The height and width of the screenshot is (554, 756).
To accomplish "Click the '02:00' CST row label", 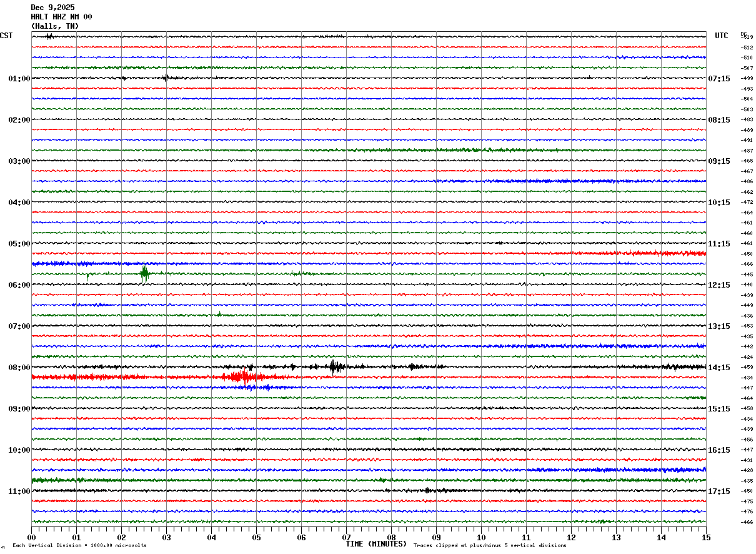I will (x=19, y=119).
